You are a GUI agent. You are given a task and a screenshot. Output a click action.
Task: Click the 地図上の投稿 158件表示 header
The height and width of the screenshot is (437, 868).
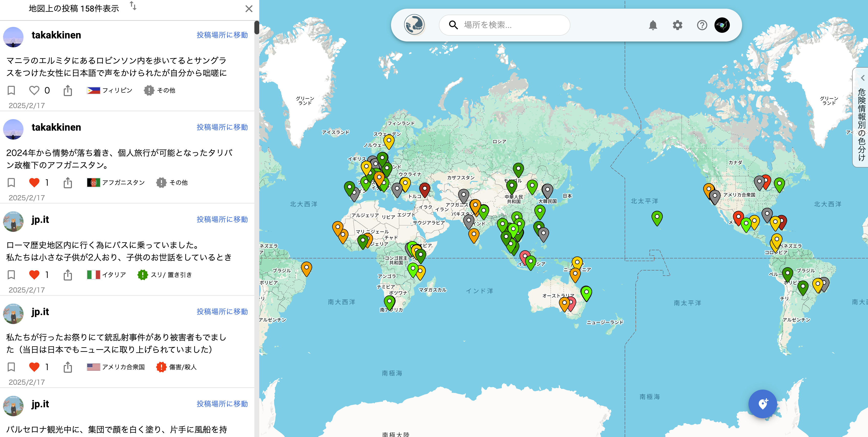(x=74, y=8)
